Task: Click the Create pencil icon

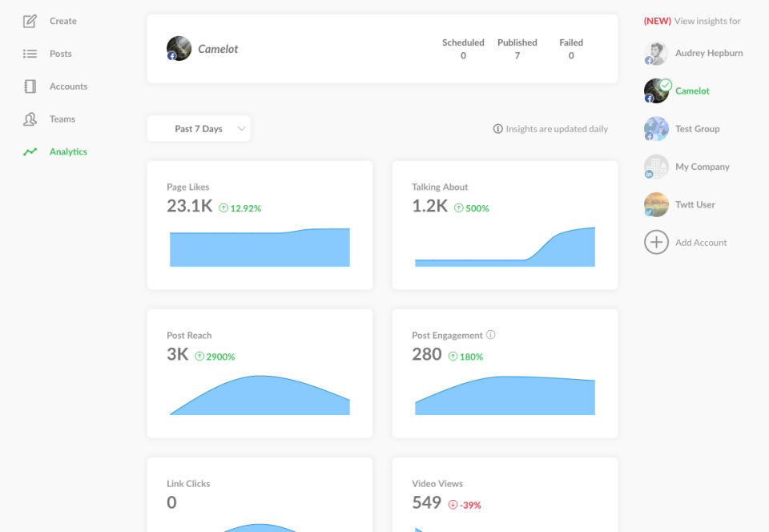Action: pyautogui.click(x=30, y=21)
